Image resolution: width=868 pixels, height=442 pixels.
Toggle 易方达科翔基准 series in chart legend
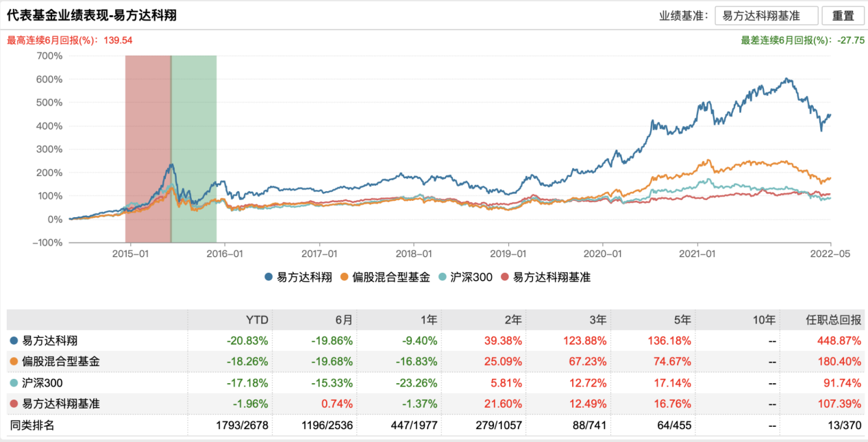tap(546, 277)
